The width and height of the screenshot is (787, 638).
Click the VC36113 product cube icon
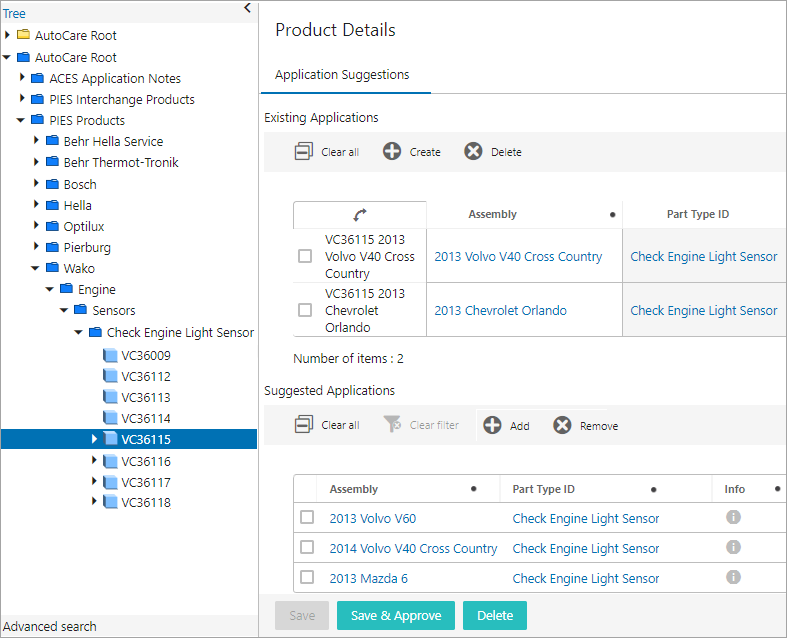coord(110,397)
